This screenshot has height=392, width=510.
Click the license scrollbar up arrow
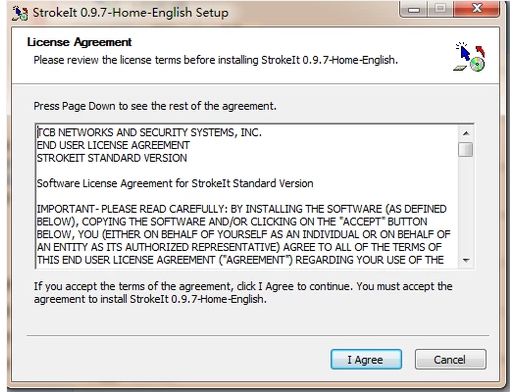[466, 133]
